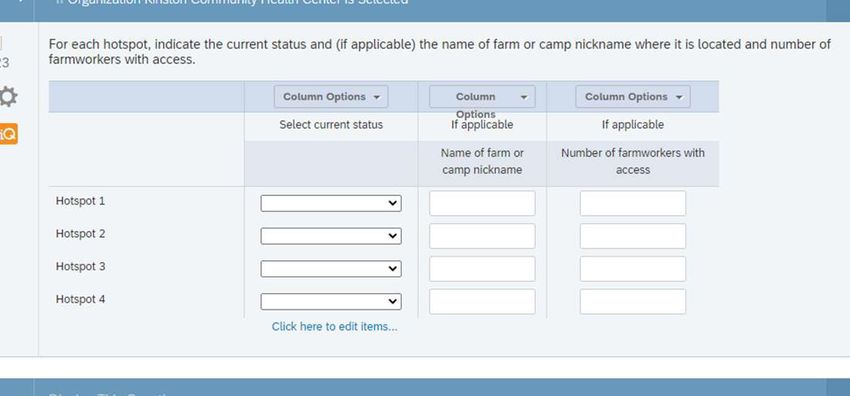Open the Hotspot 1 status dropdown
Screen dimensions: 850x396
(x=331, y=203)
